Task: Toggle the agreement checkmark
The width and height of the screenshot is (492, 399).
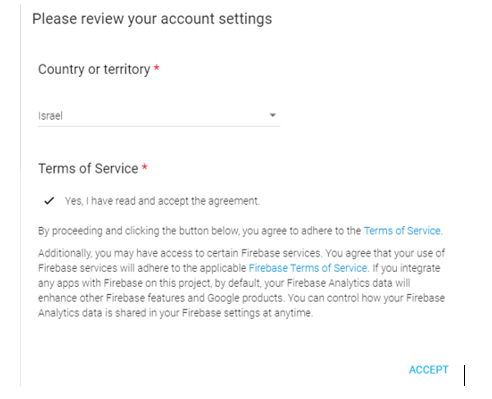Action: pyautogui.click(x=49, y=201)
